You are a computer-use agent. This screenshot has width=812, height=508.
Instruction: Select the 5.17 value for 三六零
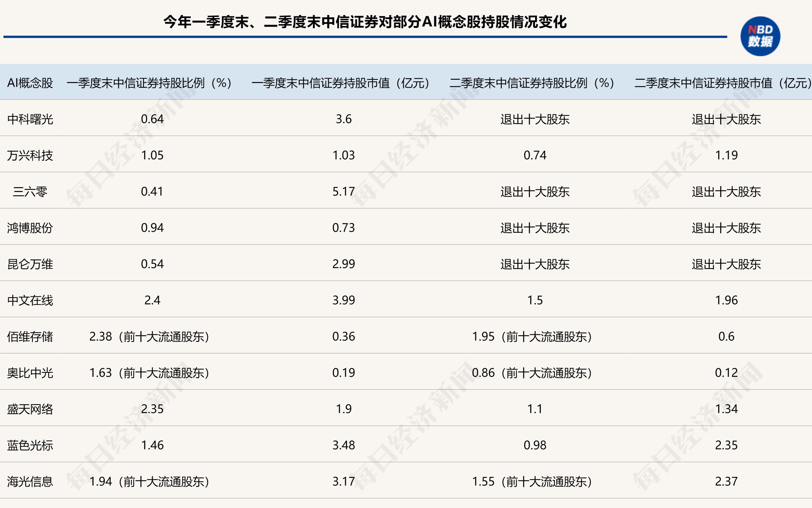point(344,192)
